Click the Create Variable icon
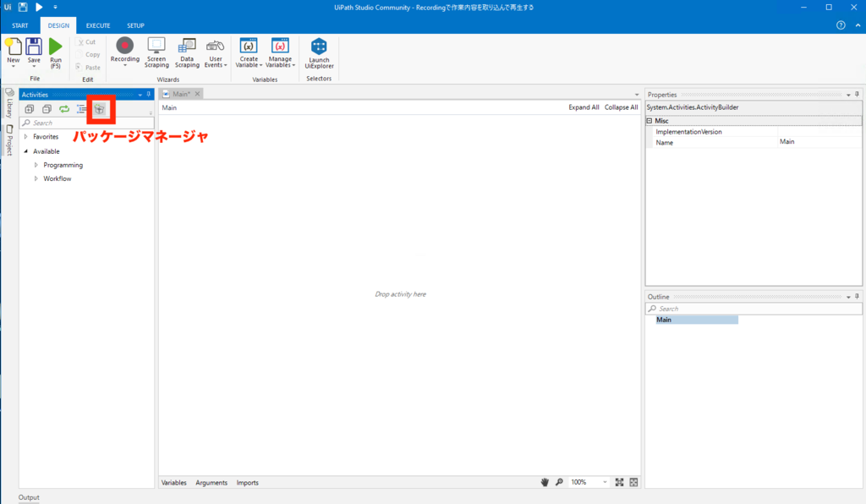The height and width of the screenshot is (504, 866). click(x=249, y=46)
